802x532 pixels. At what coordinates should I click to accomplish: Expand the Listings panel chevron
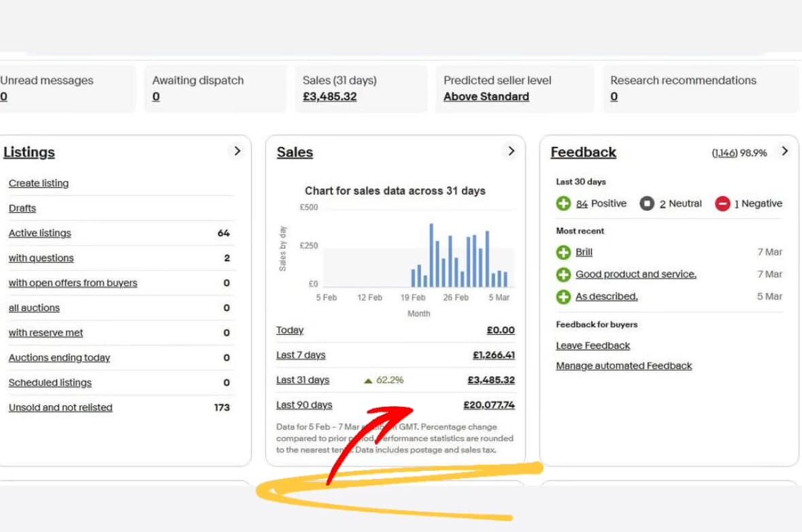(x=237, y=151)
